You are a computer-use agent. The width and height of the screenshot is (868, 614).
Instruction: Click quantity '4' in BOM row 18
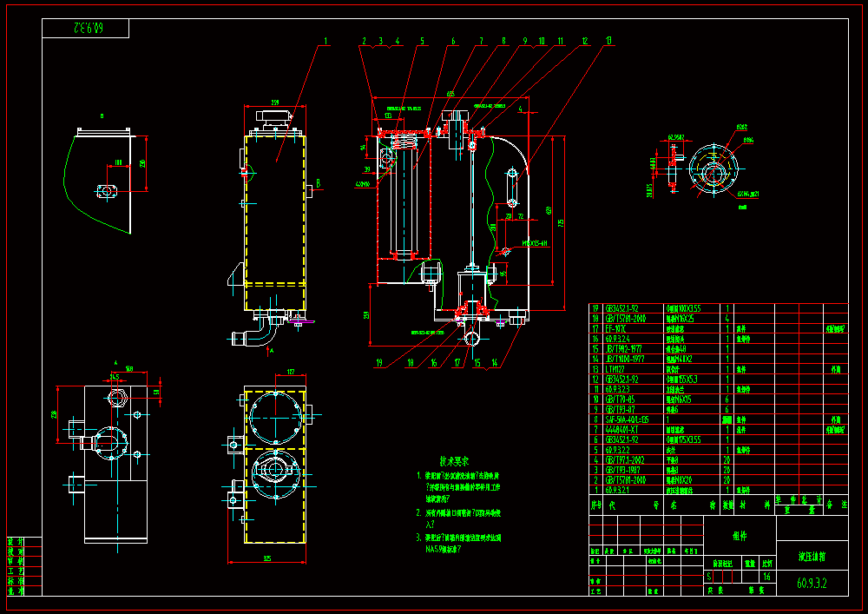(x=727, y=319)
